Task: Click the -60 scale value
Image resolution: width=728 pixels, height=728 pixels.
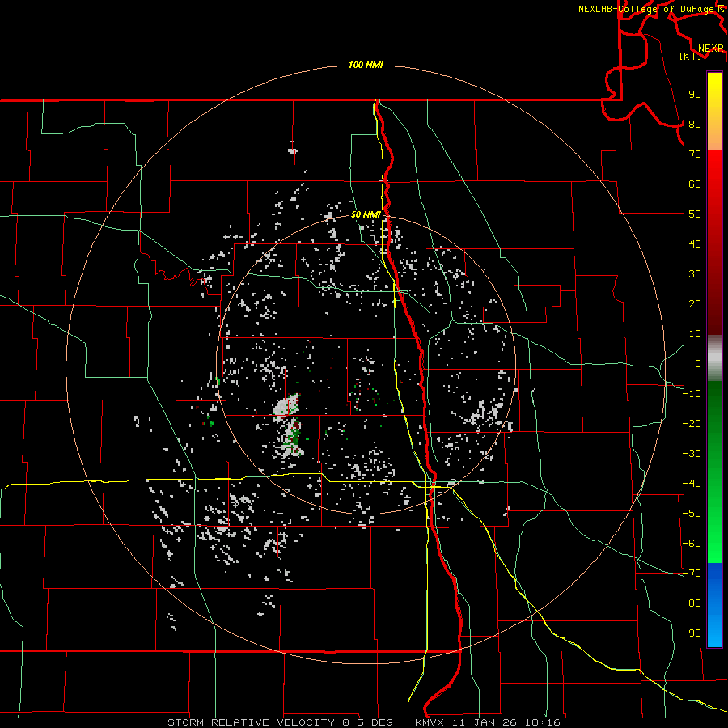Action: 692,544
